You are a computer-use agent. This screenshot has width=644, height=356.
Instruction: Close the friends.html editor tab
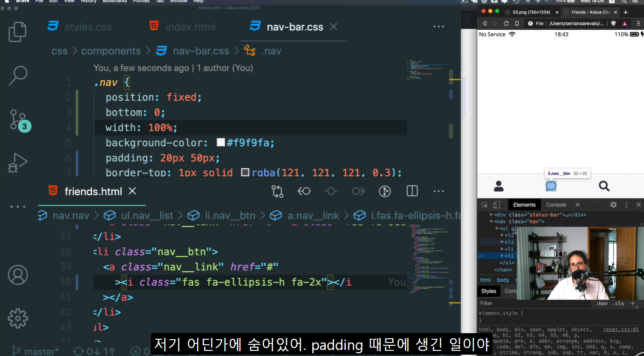pos(132,191)
